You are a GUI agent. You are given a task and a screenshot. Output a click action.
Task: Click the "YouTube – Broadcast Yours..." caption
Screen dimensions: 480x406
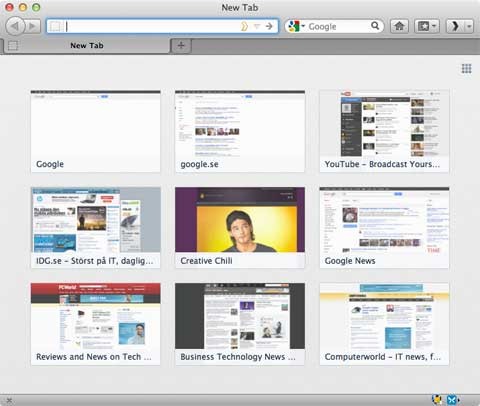tap(382, 164)
